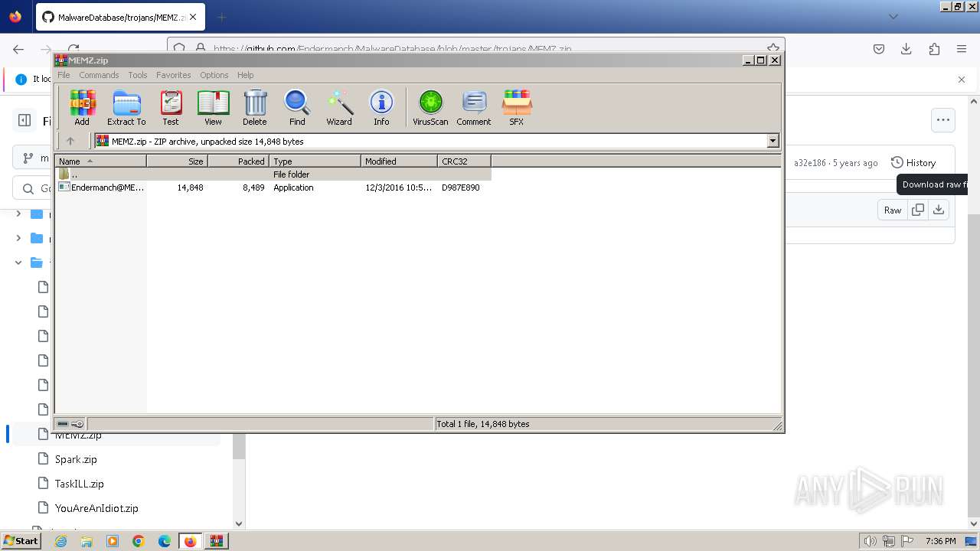The width and height of the screenshot is (980, 551).
Task: Sort files by Packed column
Action: pyautogui.click(x=238, y=161)
